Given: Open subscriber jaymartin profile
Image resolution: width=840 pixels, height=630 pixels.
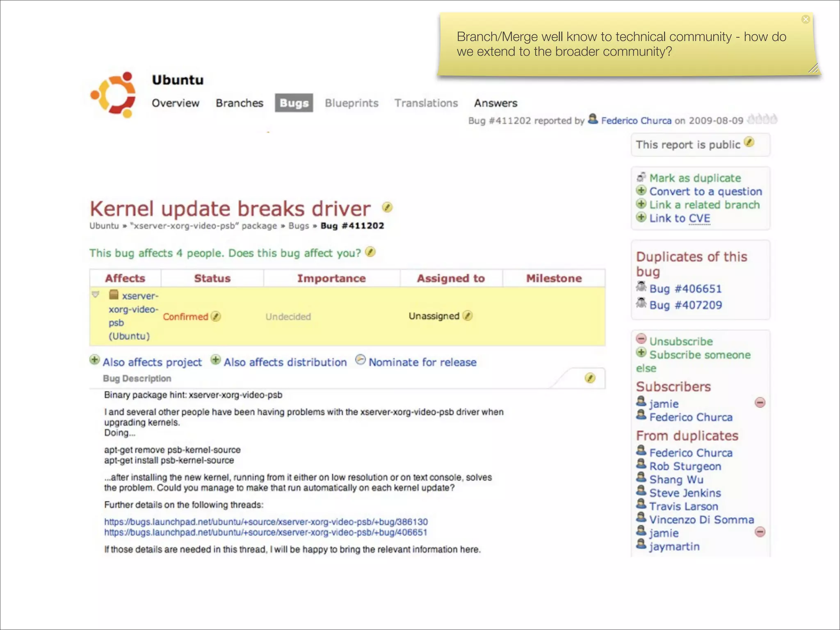Looking at the screenshot, I should [674, 547].
